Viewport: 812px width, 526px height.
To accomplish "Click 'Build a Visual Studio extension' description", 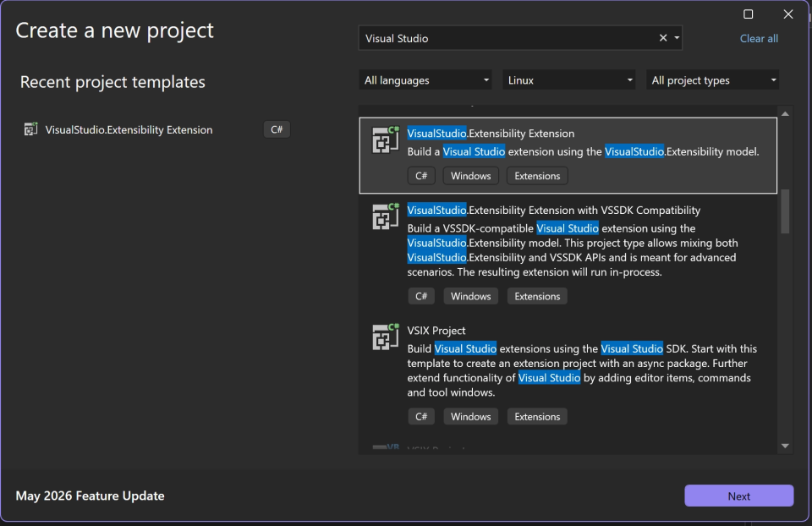I will (x=583, y=151).
